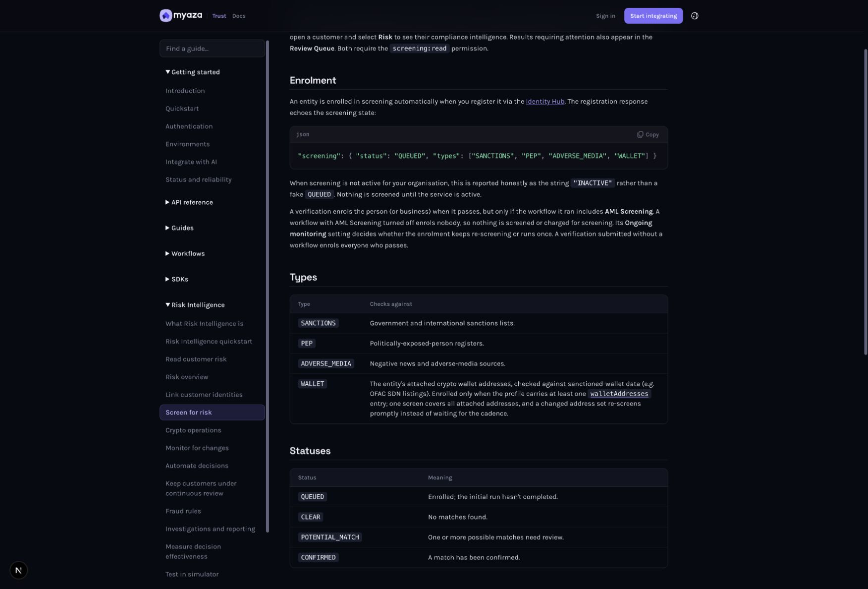Expand the Guides section
868x589 pixels.
[x=179, y=228]
